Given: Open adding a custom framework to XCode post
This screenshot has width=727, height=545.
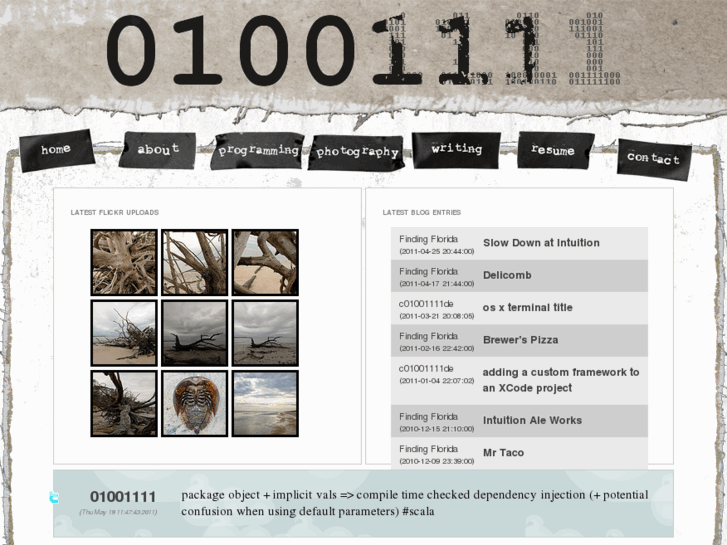Looking at the screenshot, I should 561,380.
